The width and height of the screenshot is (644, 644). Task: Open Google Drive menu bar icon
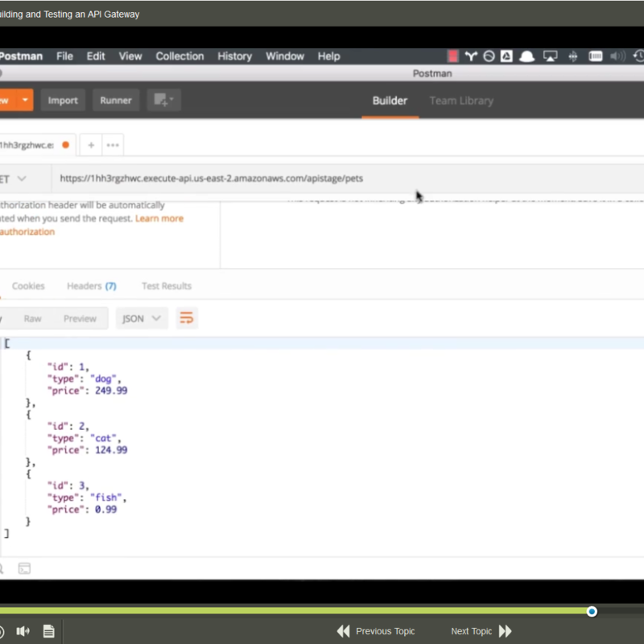pos(506,56)
